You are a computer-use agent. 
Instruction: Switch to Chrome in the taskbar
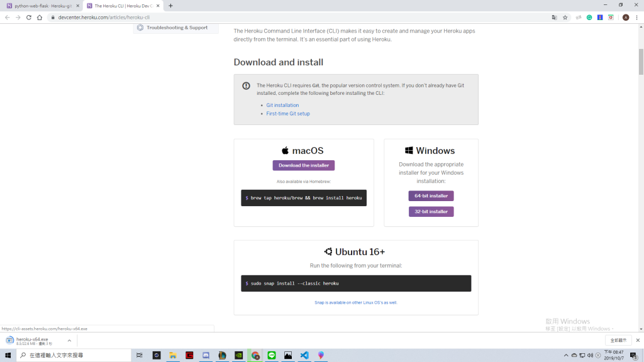point(255,355)
